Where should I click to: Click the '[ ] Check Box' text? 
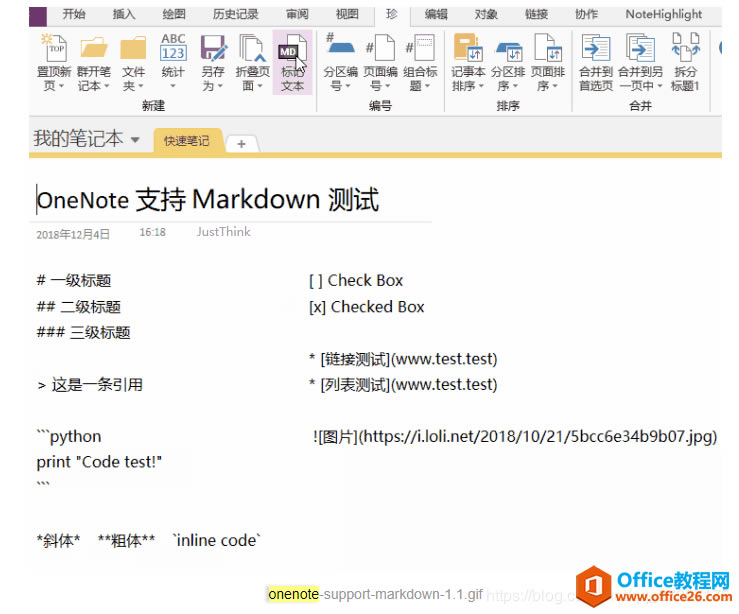tap(356, 281)
